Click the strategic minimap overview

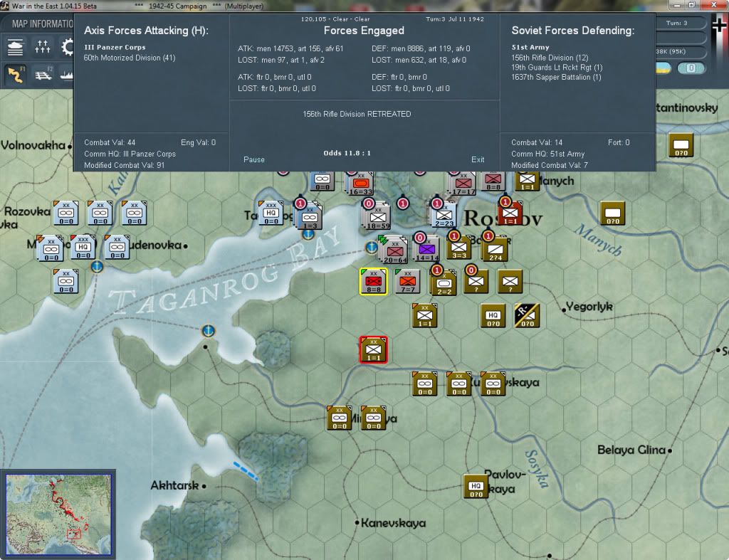pyautogui.click(x=58, y=514)
